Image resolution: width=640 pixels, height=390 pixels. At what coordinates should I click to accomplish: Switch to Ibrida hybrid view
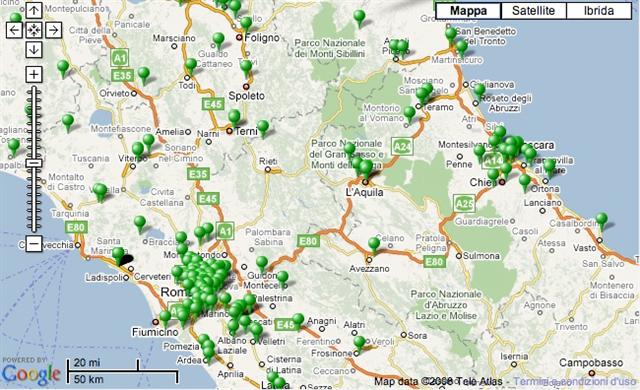599,11
